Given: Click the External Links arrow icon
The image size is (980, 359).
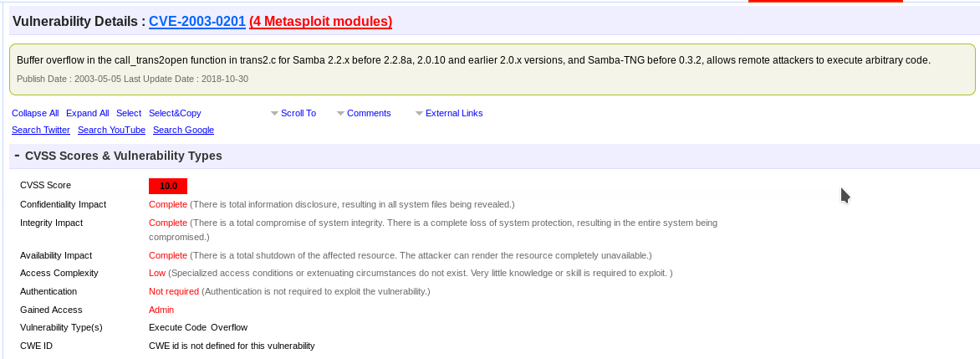Looking at the screenshot, I should (420, 114).
